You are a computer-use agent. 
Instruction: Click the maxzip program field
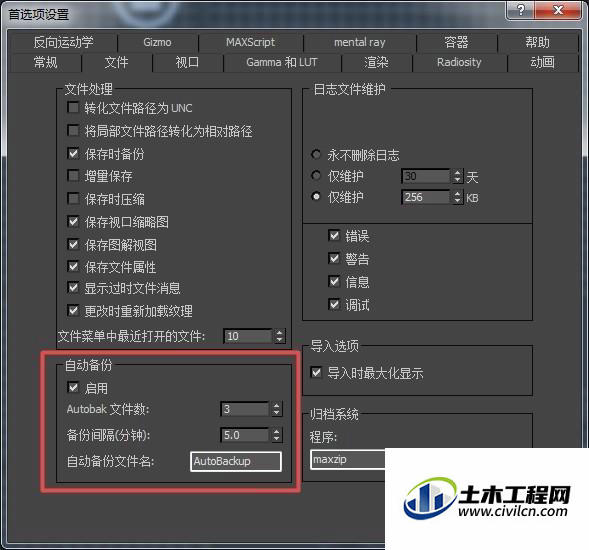pos(348,459)
